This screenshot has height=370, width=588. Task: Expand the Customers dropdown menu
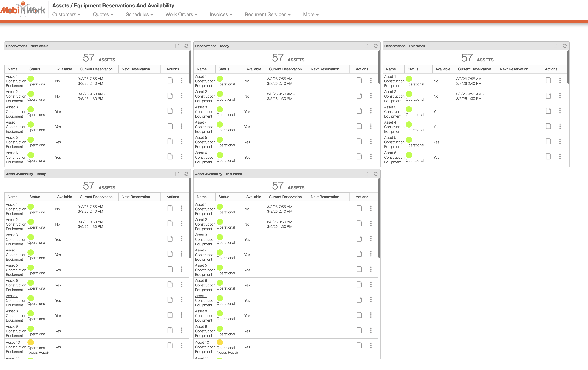point(66,14)
